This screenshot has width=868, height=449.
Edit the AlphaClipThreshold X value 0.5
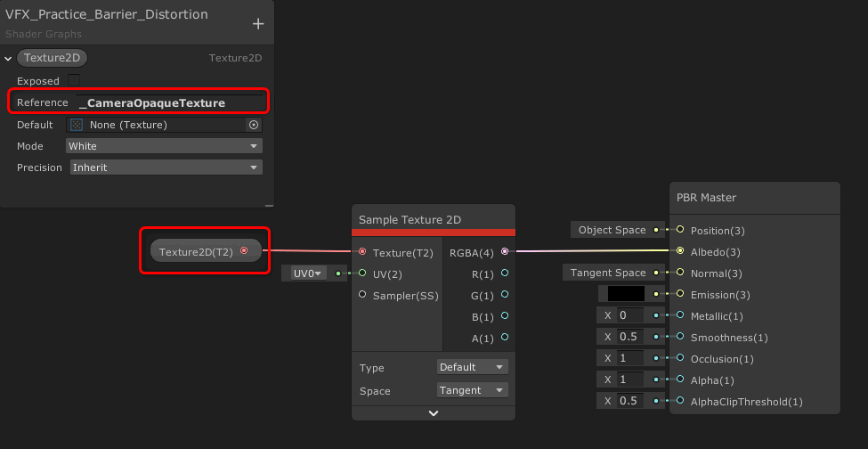tap(630, 401)
